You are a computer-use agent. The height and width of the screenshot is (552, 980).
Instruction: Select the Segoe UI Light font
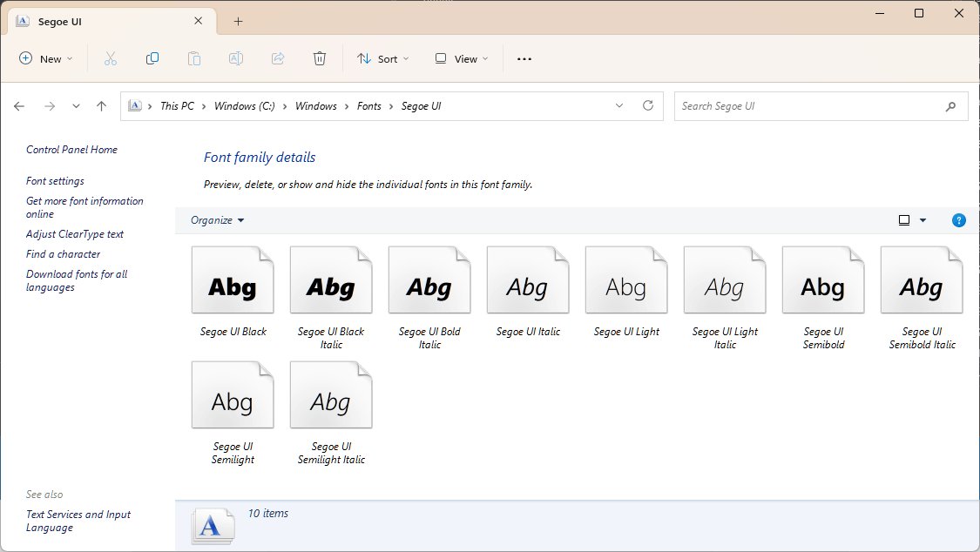[x=626, y=292]
